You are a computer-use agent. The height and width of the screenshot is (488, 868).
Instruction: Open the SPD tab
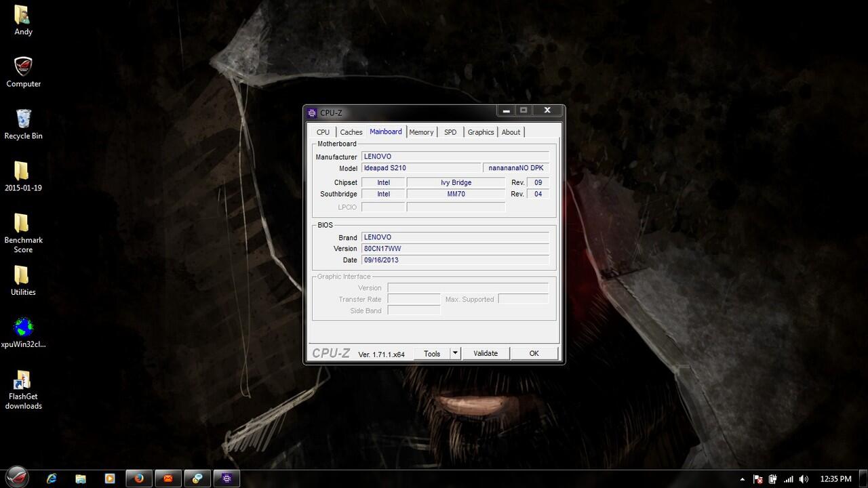[x=450, y=132]
